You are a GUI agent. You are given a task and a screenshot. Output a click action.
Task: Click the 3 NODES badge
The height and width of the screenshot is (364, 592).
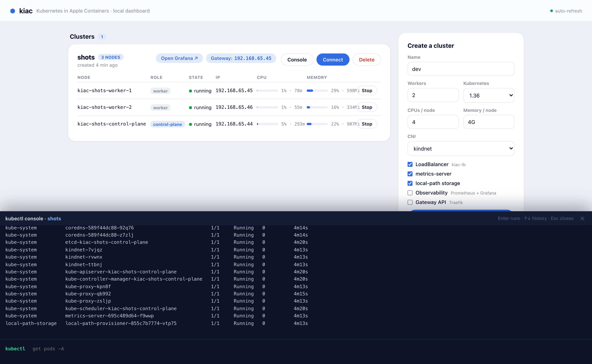point(111,57)
